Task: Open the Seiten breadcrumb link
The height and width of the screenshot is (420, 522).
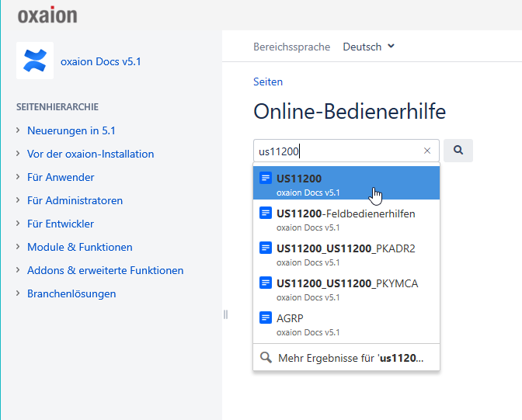Action: [268, 82]
